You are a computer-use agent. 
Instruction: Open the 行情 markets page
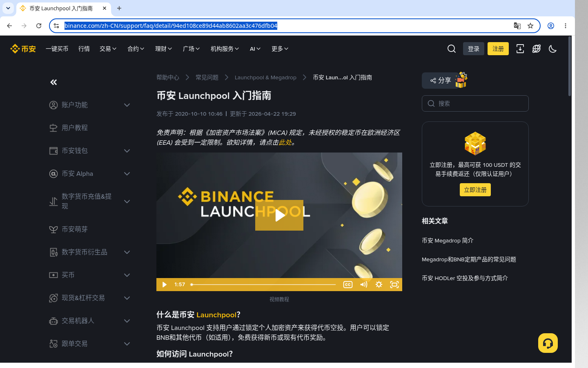tap(84, 49)
